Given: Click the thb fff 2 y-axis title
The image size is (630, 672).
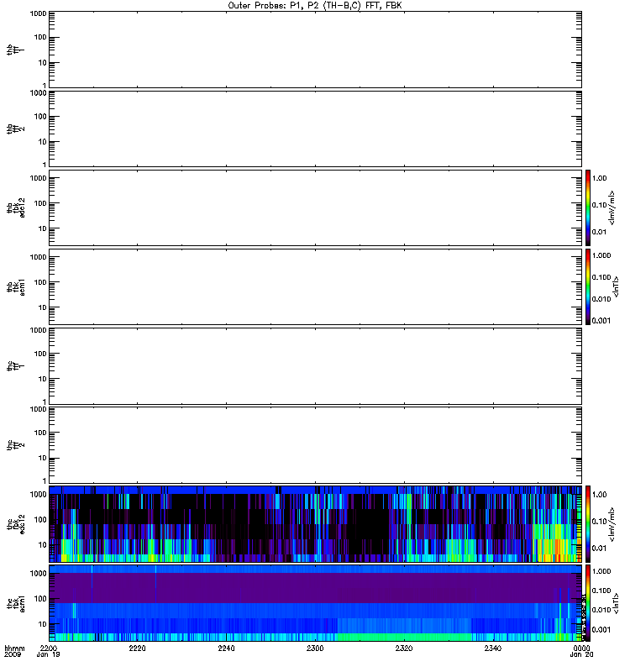Looking at the screenshot, I should point(15,129).
